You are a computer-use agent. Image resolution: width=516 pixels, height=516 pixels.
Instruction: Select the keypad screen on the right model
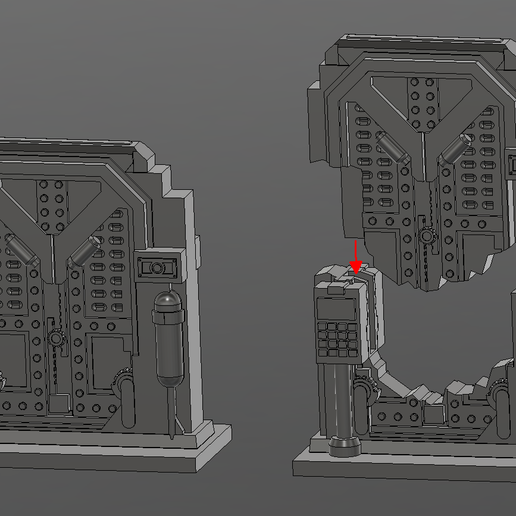point(337,309)
